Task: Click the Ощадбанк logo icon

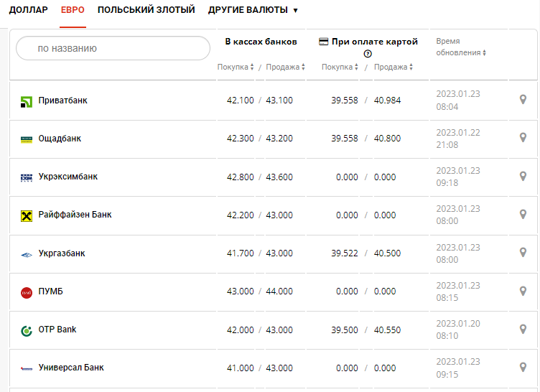Action: (27, 139)
